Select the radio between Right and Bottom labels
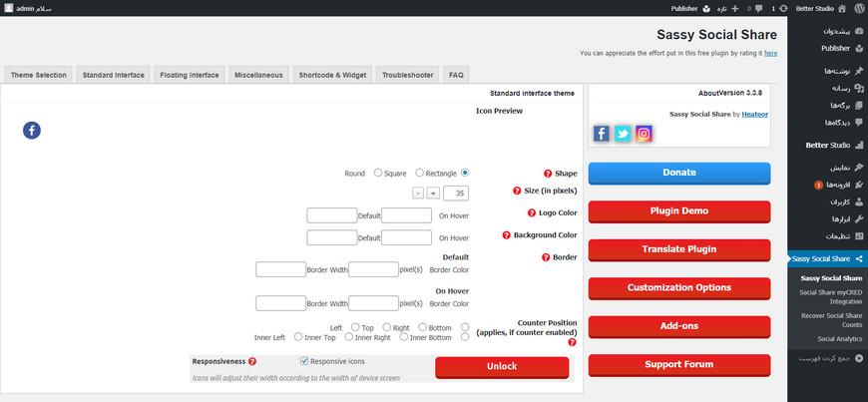Image resolution: width=868 pixels, height=402 pixels. (x=422, y=327)
